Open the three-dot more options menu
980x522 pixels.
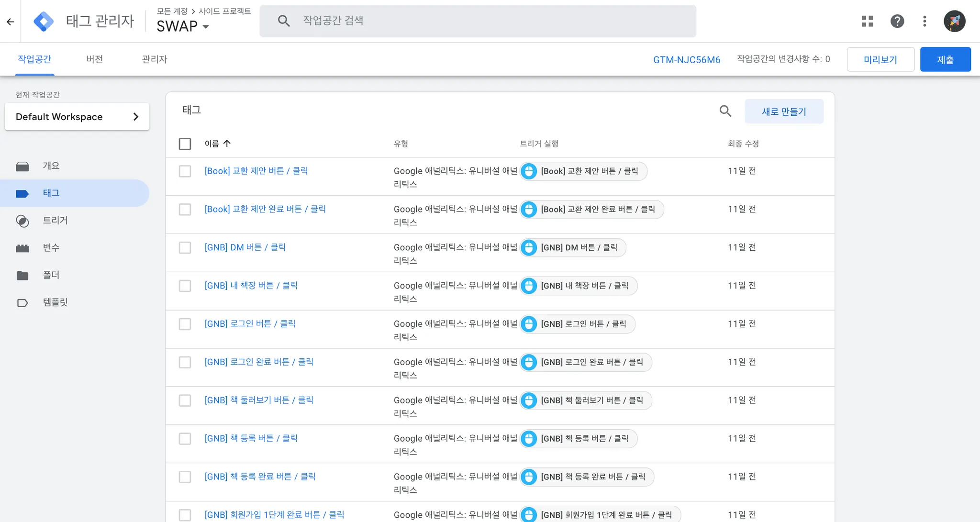924,21
